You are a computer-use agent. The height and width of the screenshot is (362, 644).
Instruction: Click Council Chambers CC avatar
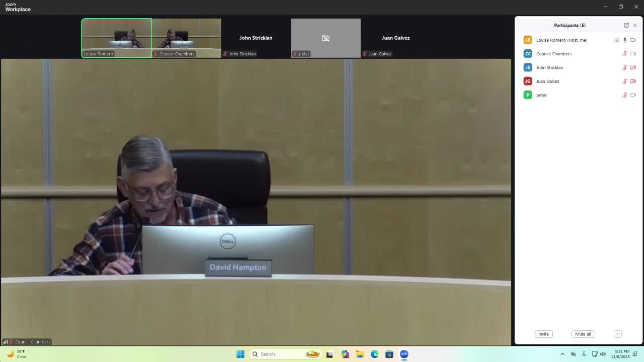coord(528,54)
